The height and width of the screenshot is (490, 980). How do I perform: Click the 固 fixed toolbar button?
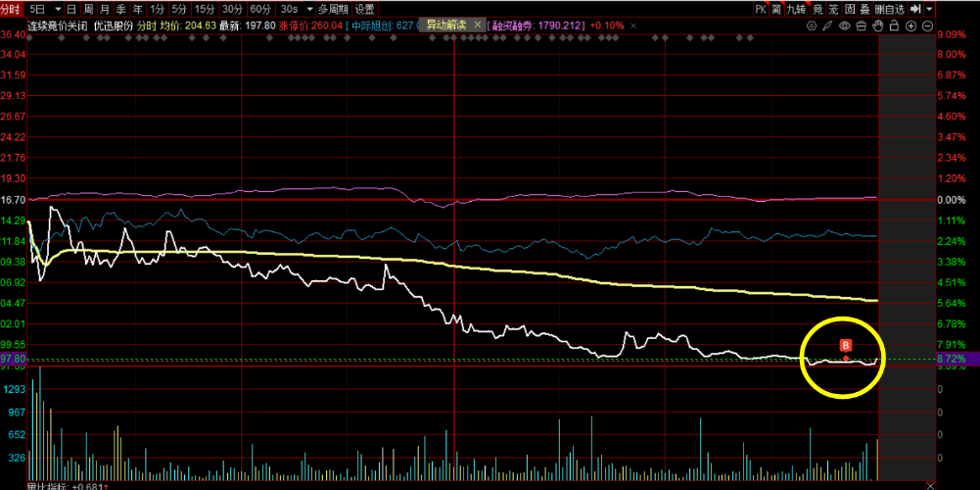[x=850, y=9]
